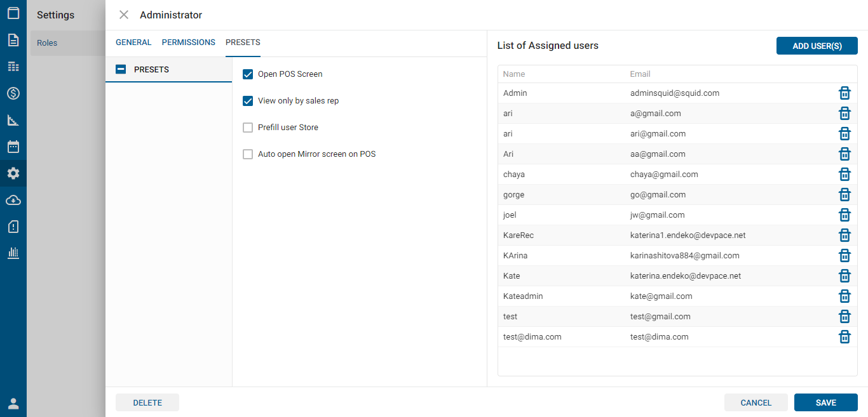The height and width of the screenshot is (417, 868).
Task: Switch to the GENERAL tab
Action: point(133,43)
